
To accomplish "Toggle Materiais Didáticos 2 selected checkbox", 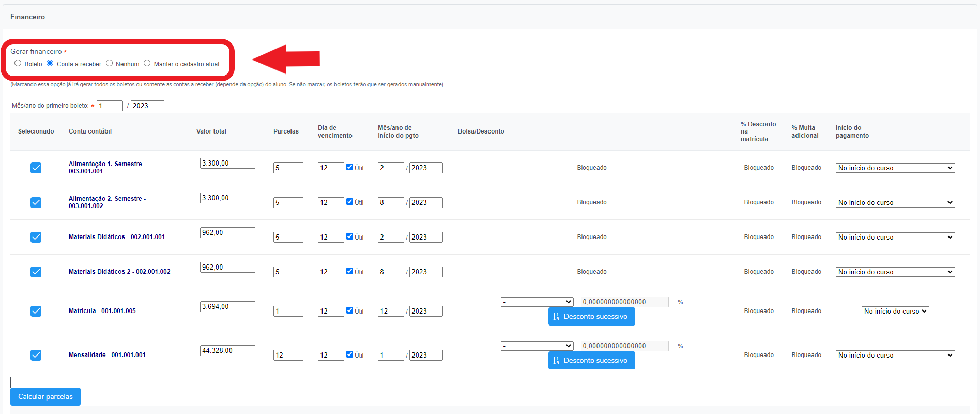I will 36,272.
